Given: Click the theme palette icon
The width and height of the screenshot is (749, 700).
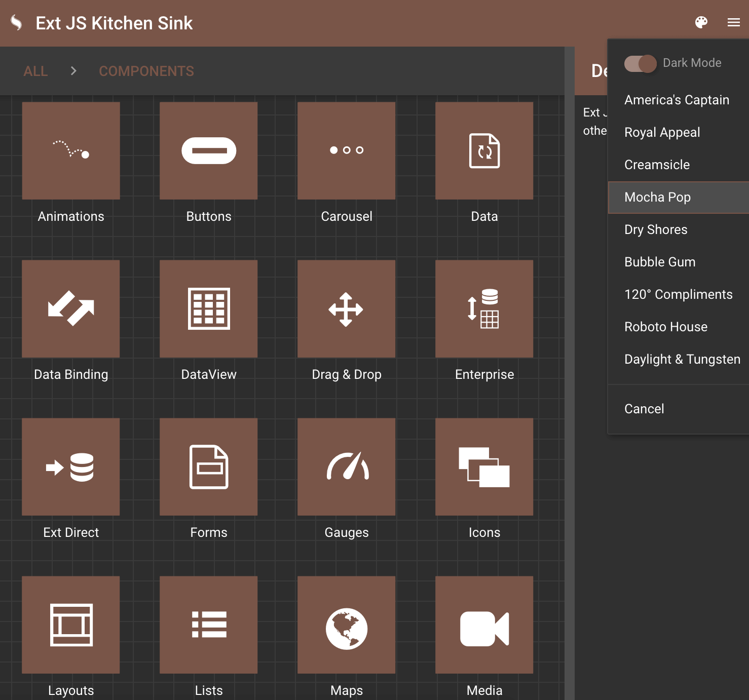Looking at the screenshot, I should pyautogui.click(x=701, y=22).
